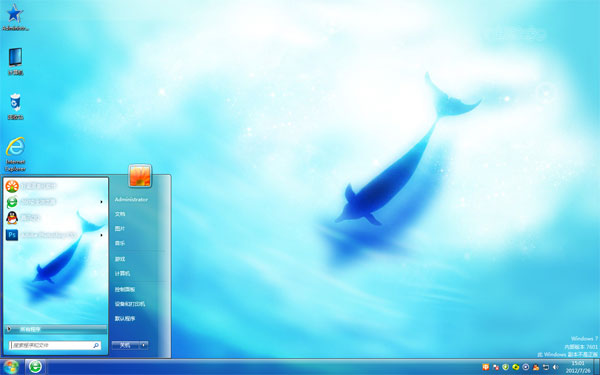Open the Administrator user folder link
The height and width of the screenshot is (375, 600).
click(131, 199)
